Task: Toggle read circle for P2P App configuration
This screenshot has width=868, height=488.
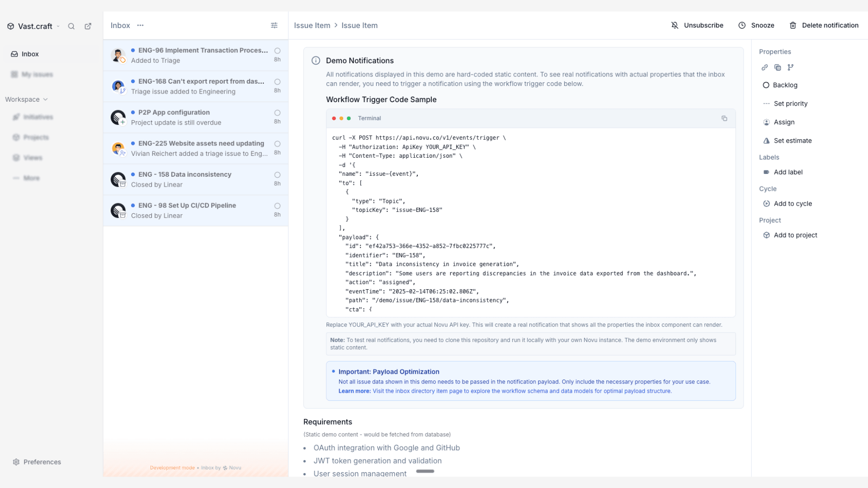Action: pyautogui.click(x=277, y=113)
